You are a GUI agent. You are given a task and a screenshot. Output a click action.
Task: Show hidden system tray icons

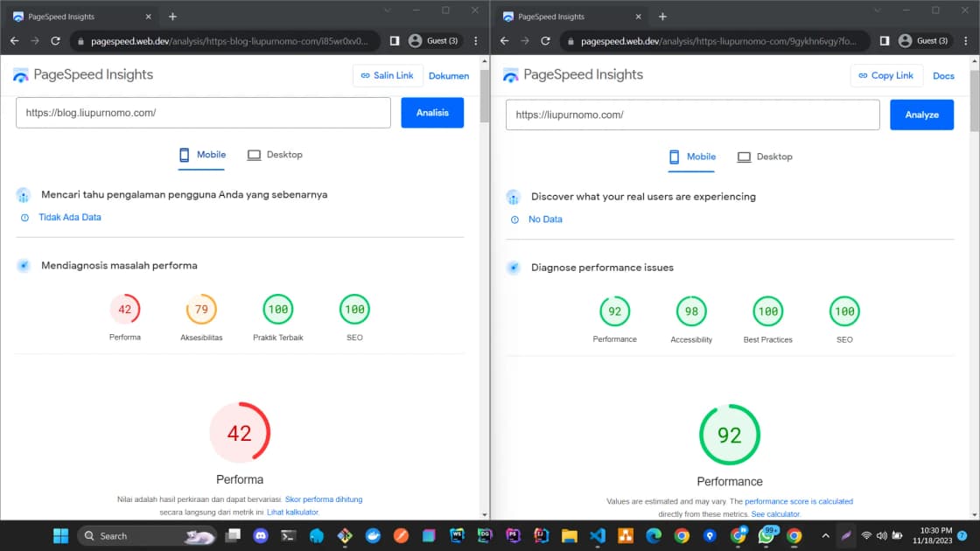[x=826, y=536]
